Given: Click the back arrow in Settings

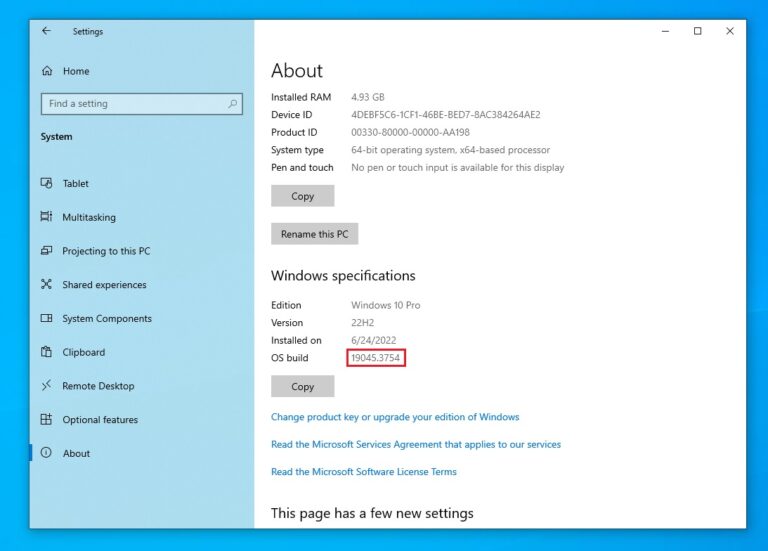Looking at the screenshot, I should click(x=46, y=31).
